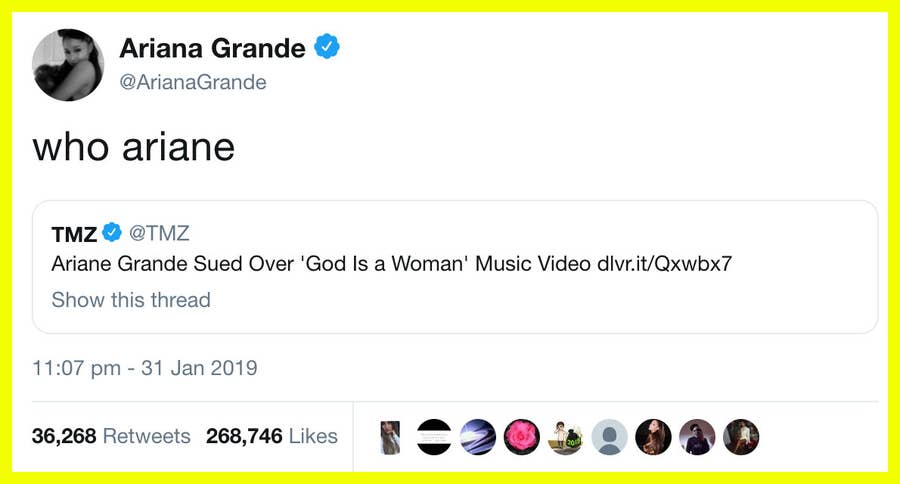900x484 pixels.
Task: Click the pink rose liker avatar
Action: tap(522, 437)
